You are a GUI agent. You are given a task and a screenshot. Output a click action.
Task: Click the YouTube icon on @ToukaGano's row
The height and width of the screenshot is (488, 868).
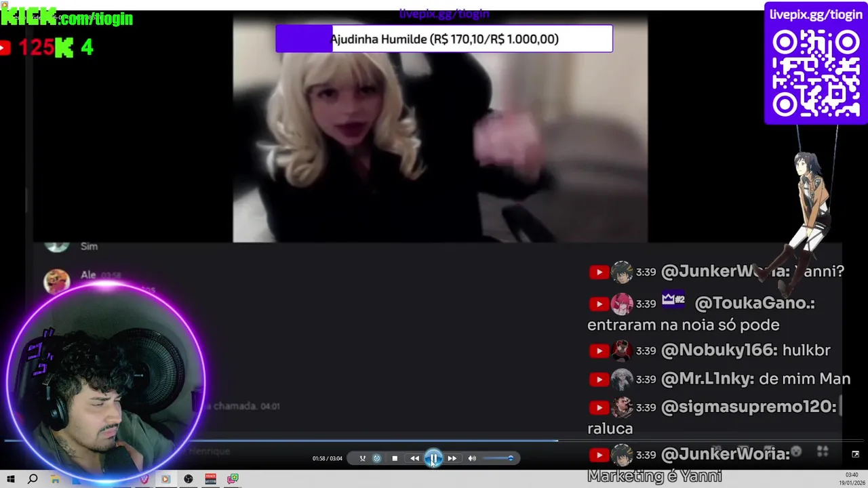coord(598,304)
